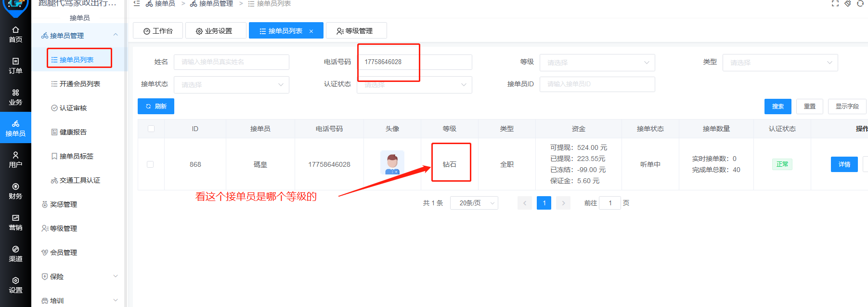
Task: Open the 渠道 channel section
Action: point(15,254)
